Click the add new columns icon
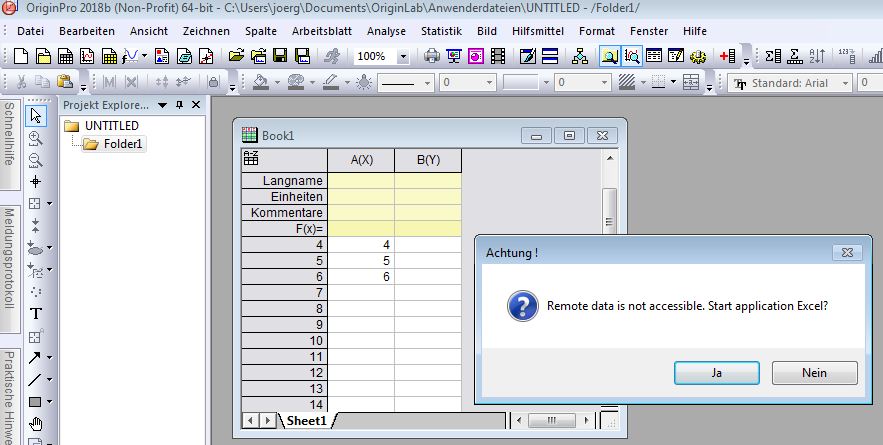 coord(728,56)
